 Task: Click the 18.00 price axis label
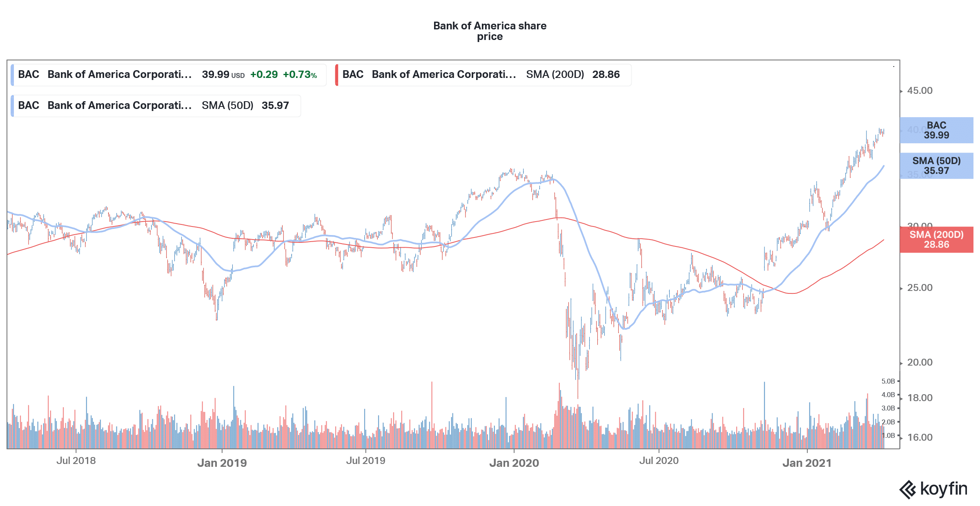point(920,398)
